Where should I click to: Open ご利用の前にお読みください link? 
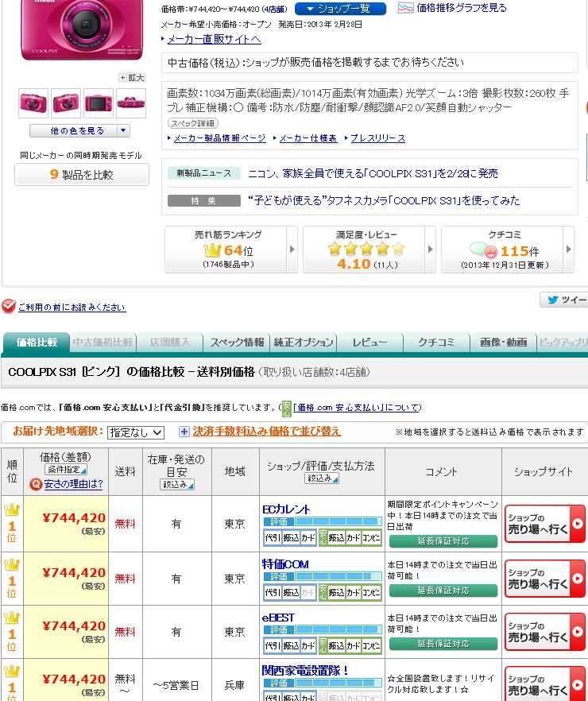tap(72, 307)
